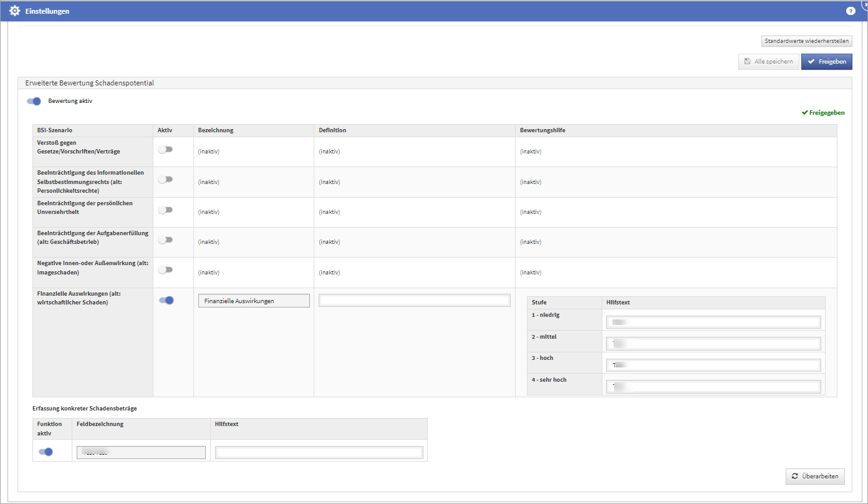Open help via question mark icon
This screenshot has height=504, width=868.
(851, 11)
